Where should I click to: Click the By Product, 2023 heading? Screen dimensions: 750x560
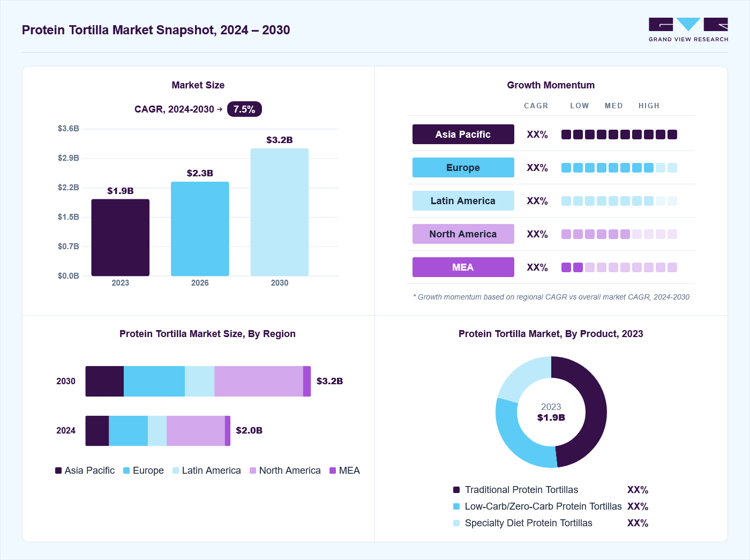[551, 334]
